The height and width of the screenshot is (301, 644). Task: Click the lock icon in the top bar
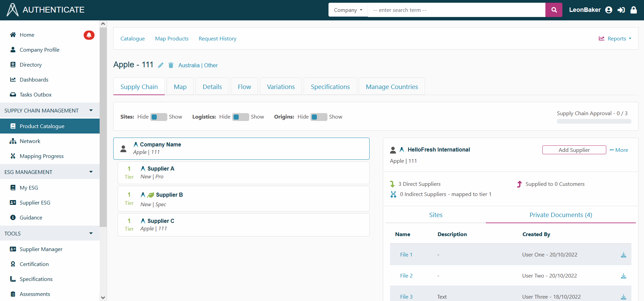pos(633,10)
